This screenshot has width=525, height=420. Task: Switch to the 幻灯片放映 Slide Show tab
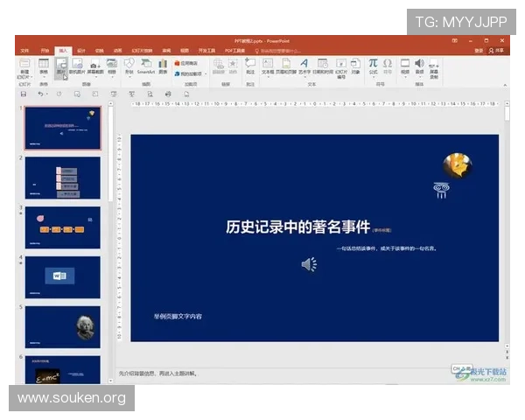142,51
